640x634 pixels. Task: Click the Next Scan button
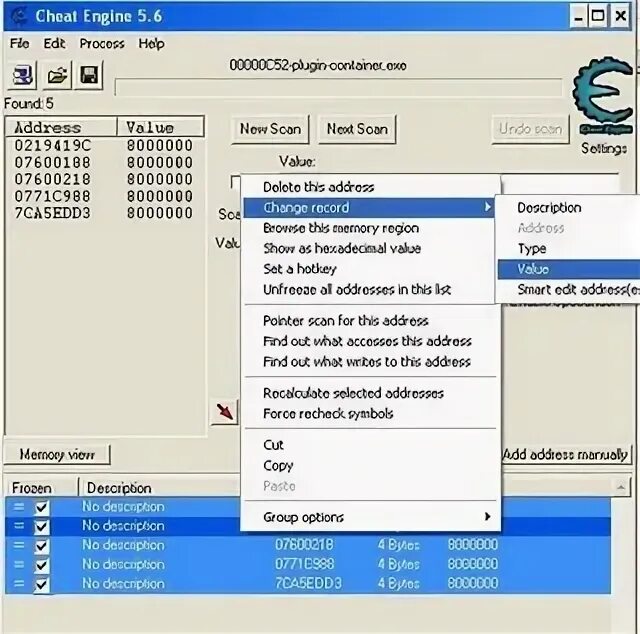point(357,129)
